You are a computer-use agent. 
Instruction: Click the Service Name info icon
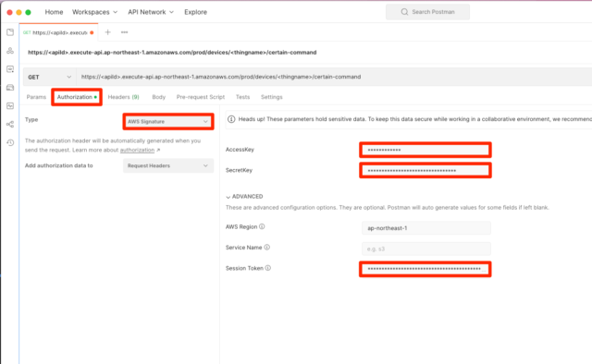tap(267, 248)
